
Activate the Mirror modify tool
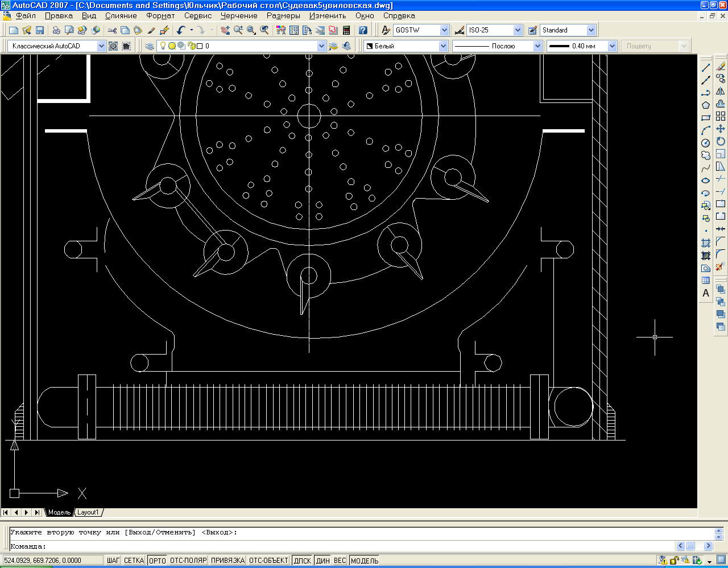[x=721, y=92]
